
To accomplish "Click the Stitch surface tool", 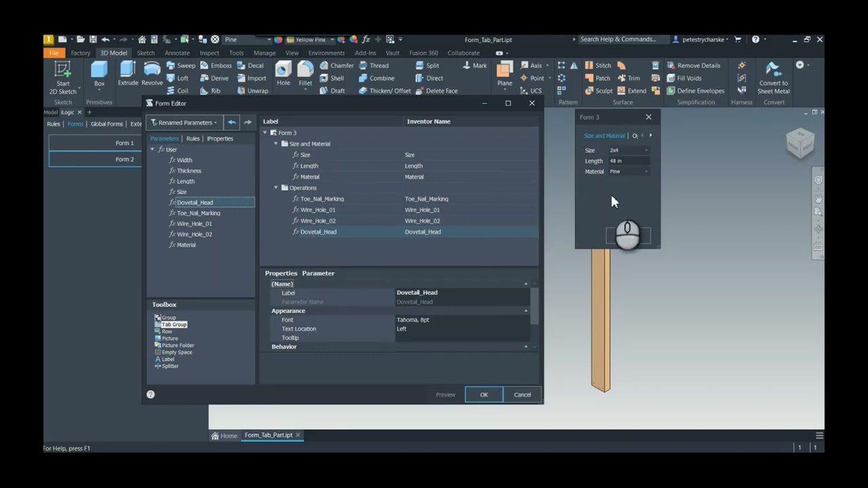I will tap(597, 66).
